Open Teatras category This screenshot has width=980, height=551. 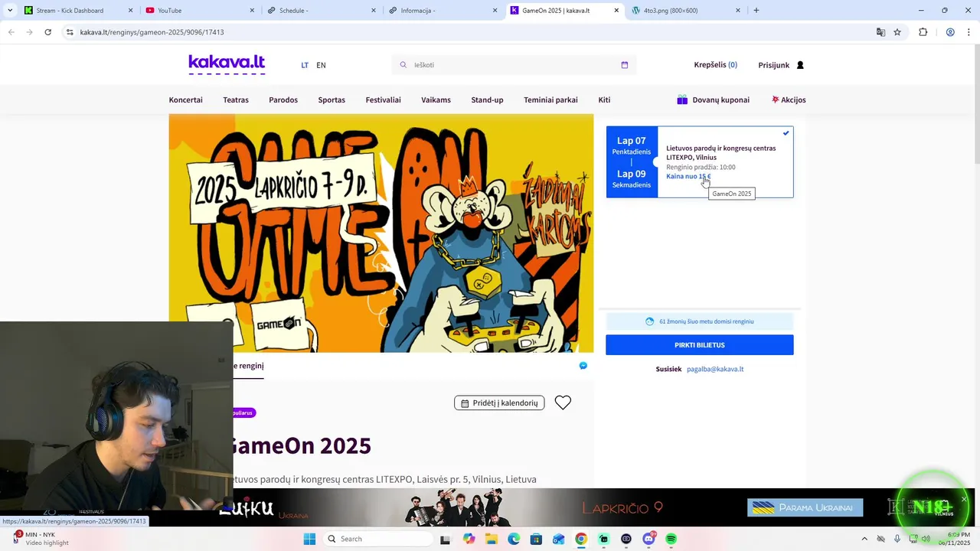[x=236, y=100]
